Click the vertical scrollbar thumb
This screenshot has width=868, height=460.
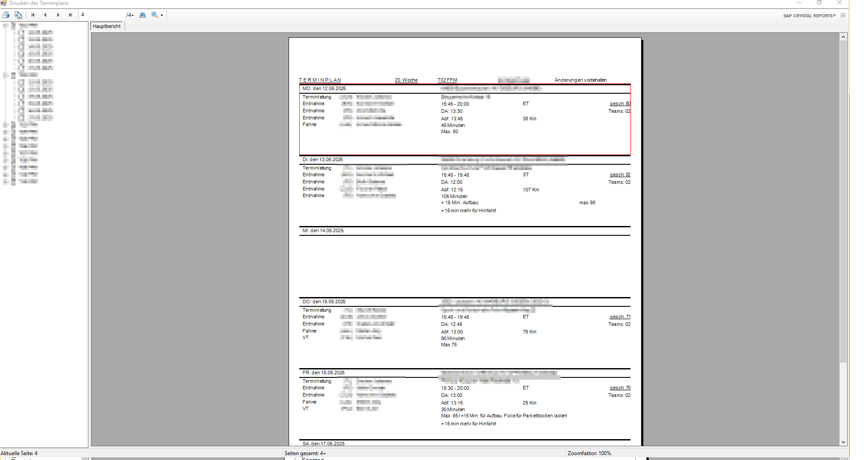point(843,202)
